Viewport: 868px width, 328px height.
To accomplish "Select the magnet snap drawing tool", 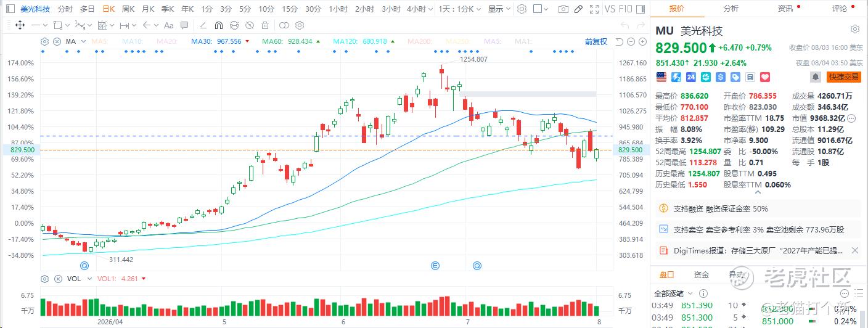I will pyautogui.click(x=218, y=25).
